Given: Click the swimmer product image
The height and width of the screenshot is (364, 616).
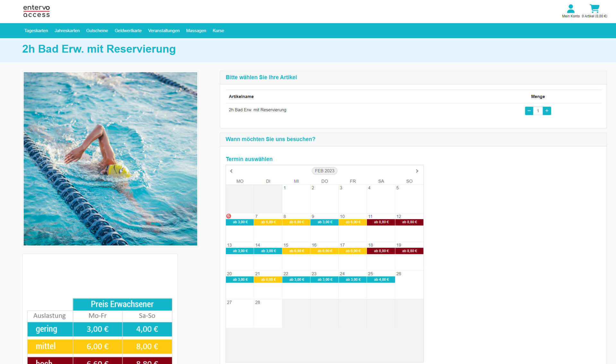Looking at the screenshot, I should click(x=110, y=159).
